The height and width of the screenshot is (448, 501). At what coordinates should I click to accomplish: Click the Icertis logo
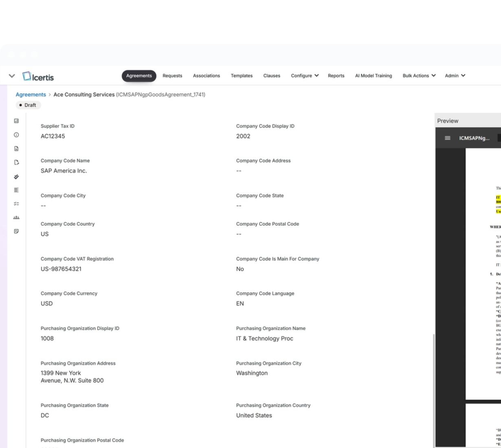38,77
